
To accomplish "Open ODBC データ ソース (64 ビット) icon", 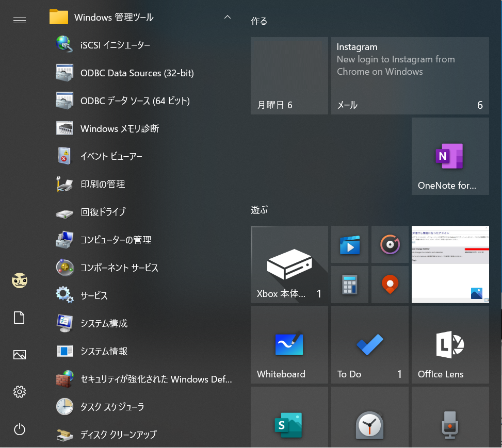I will pyautogui.click(x=64, y=101).
